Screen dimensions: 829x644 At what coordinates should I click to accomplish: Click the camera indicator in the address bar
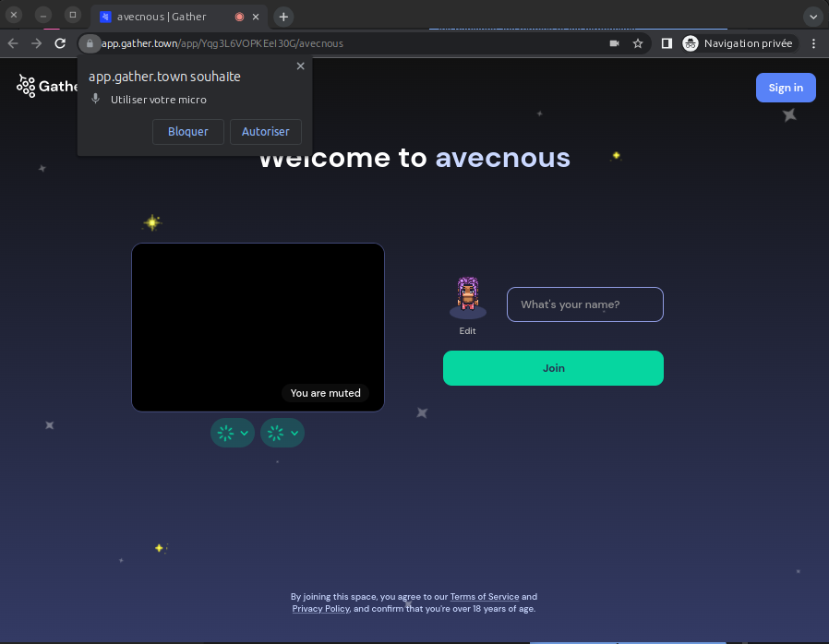pyautogui.click(x=614, y=43)
